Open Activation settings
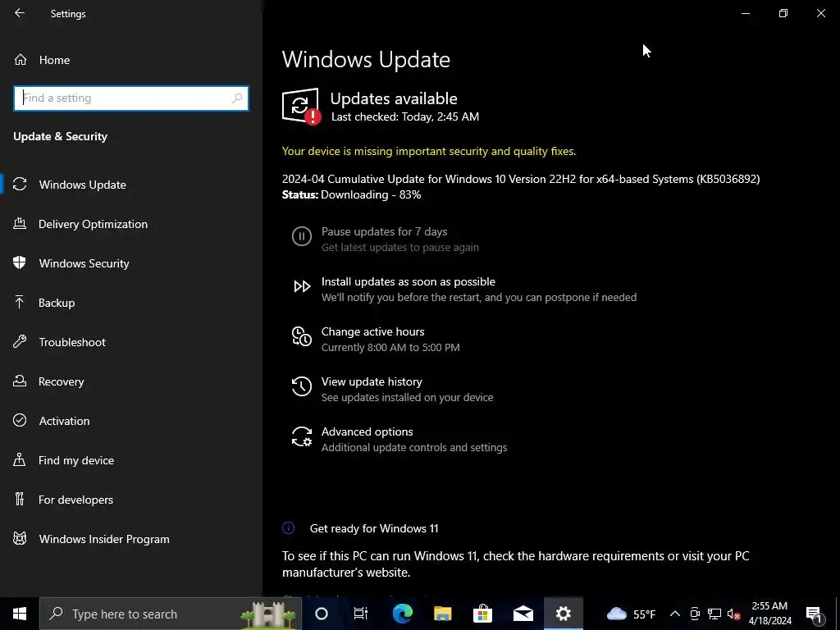The width and height of the screenshot is (840, 630). 64,421
